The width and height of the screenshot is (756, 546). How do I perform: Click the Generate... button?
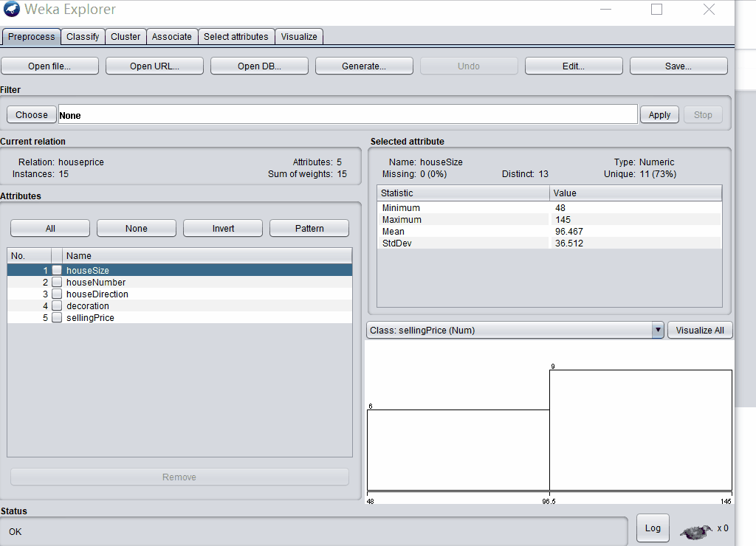pyautogui.click(x=364, y=66)
